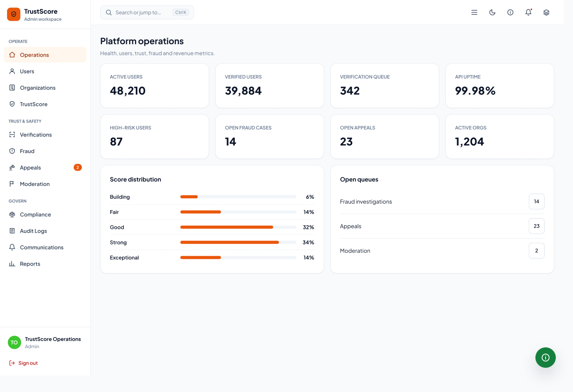Open the High-Risk Users card

155,137
